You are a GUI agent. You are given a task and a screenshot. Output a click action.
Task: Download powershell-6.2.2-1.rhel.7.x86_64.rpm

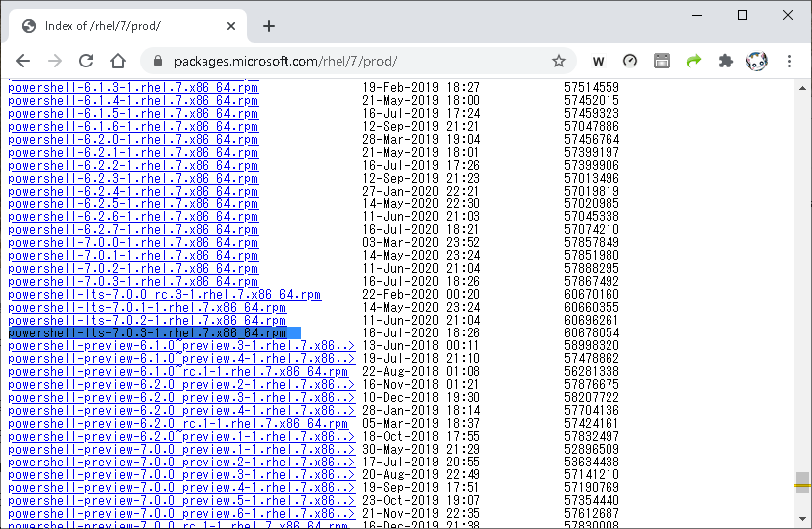(133, 166)
